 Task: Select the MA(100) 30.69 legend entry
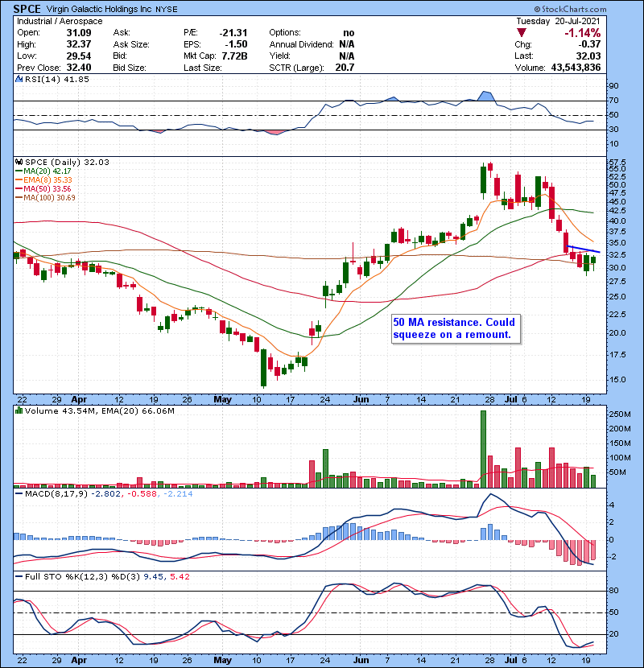[x=50, y=197]
